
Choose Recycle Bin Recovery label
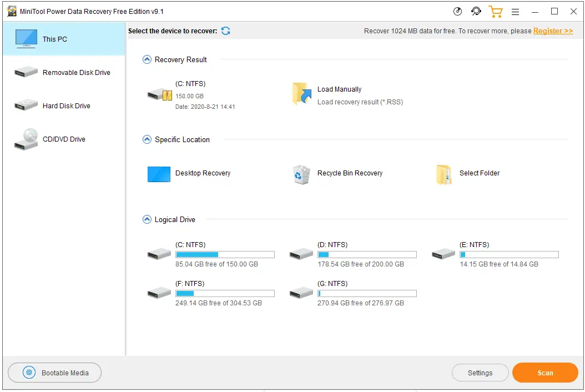(350, 173)
